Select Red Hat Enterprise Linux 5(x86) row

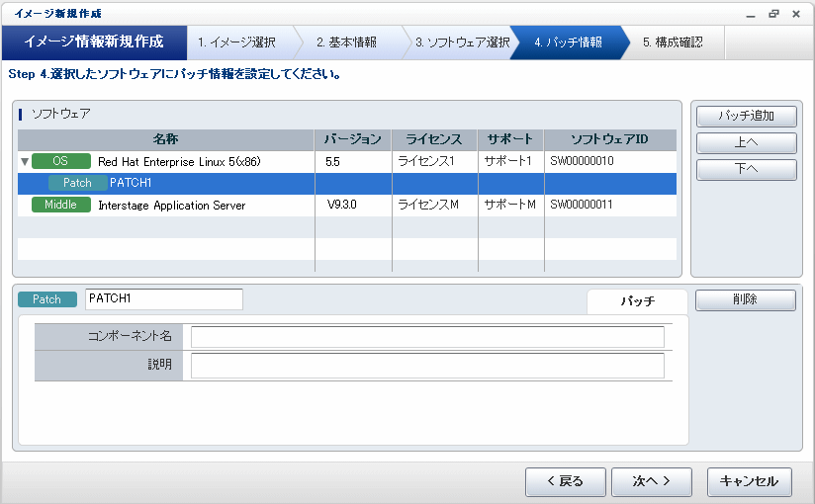347,162
